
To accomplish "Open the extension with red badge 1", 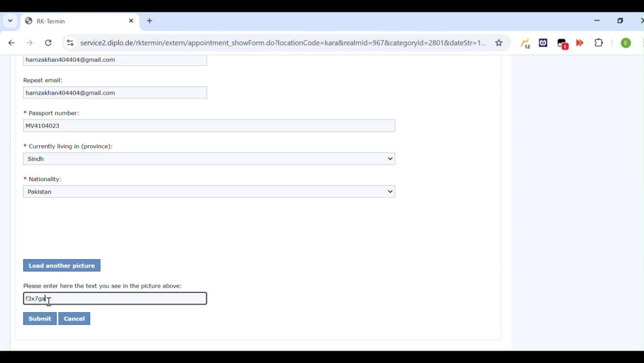I will [x=562, y=43].
